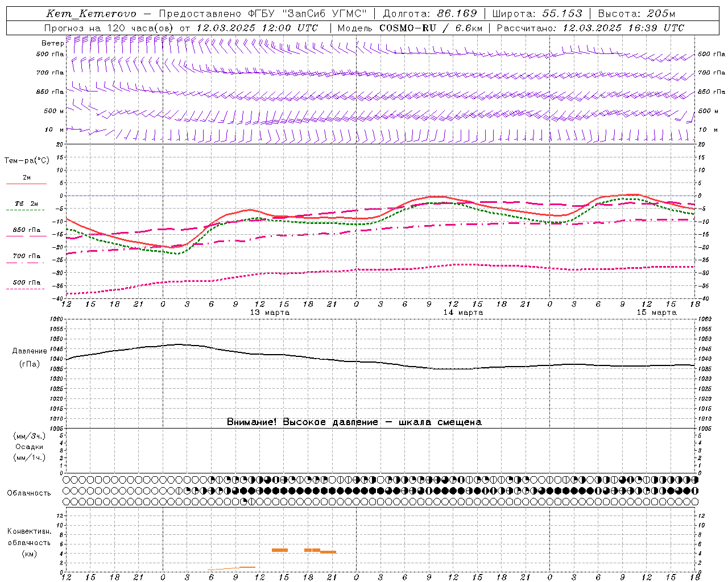
Task: Click the (мм/3ч.) precipitation unit label
Action: click(x=30, y=436)
